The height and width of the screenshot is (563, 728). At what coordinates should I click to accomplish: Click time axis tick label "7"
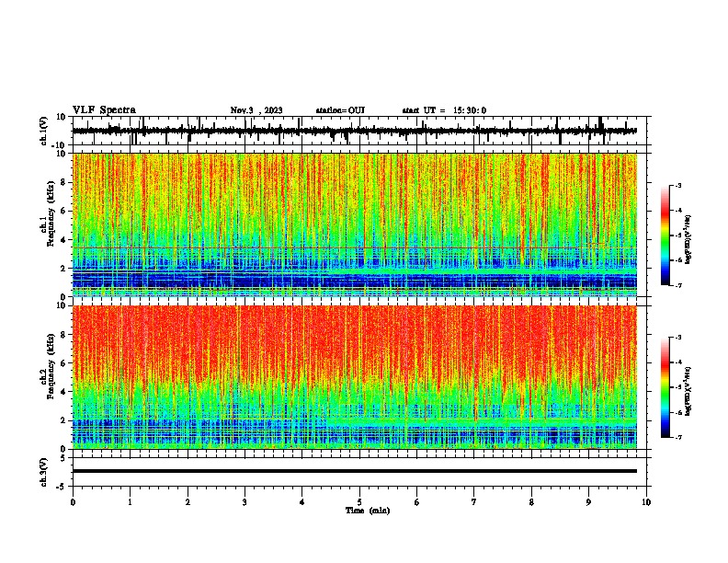coord(474,502)
